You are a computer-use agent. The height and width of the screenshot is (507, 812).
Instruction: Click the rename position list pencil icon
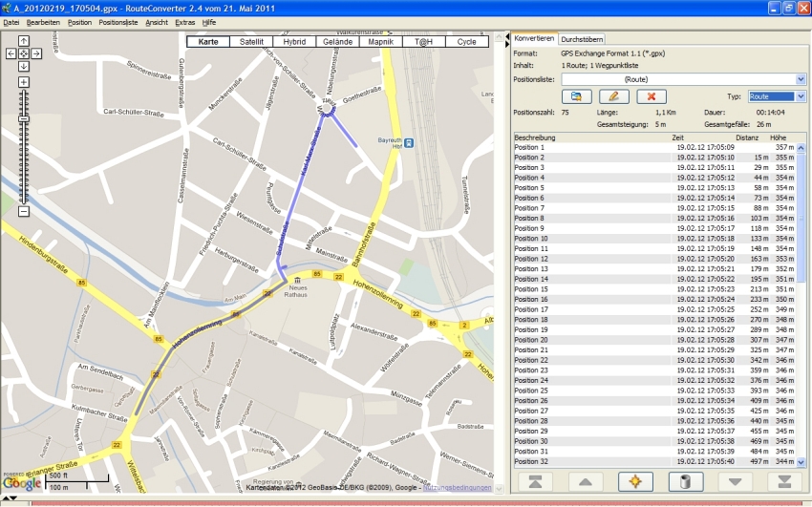tap(614, 96)
